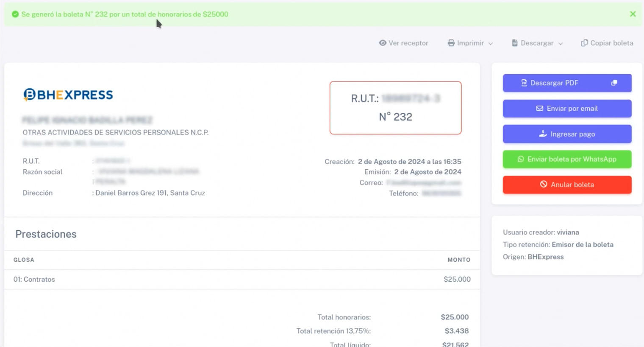This screenshot has height=347, width=644.
Task: Click the GLOSA column header
Action: click(24, 260)
